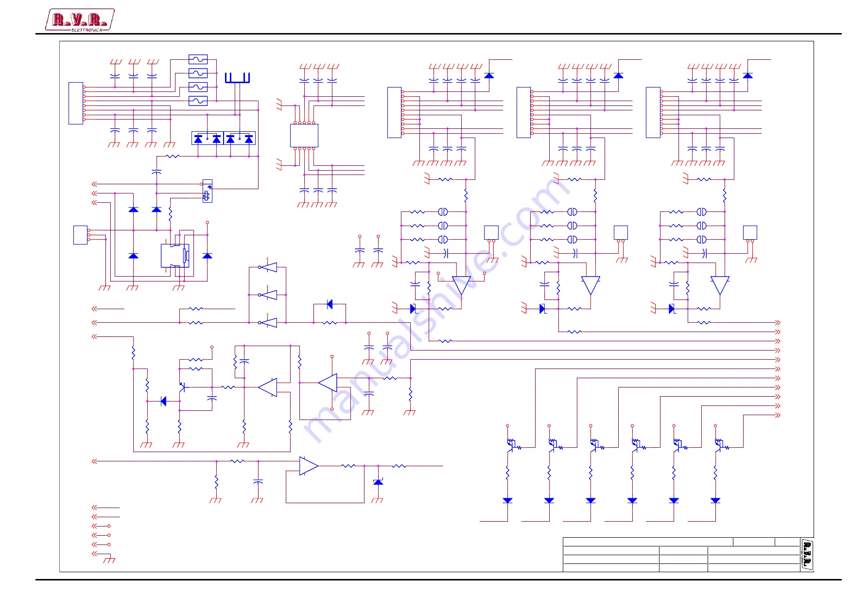Select the op-amp with supply pins at center

click(x=328, y=383)
